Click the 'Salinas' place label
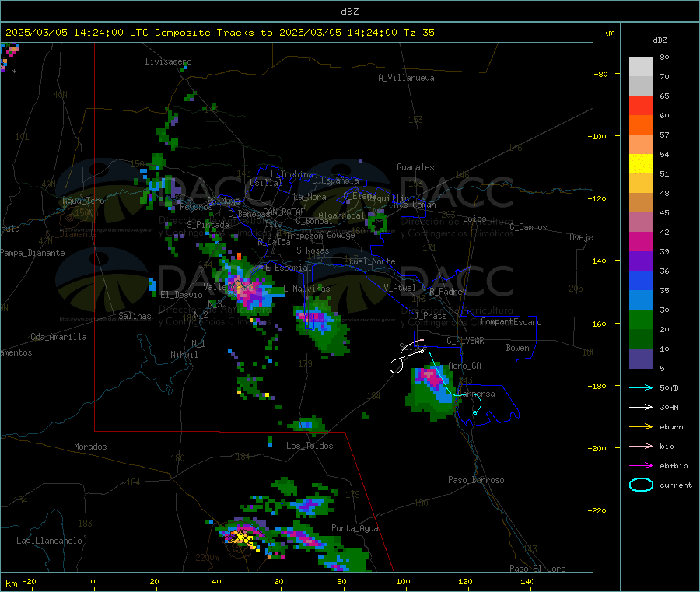 135,316
